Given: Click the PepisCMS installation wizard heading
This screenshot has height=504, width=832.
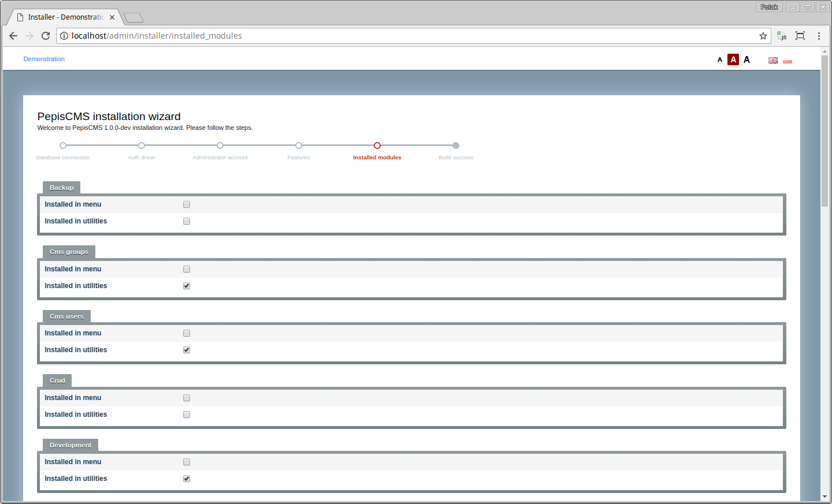Looking at the screenshot, I should tap(109, 117).
